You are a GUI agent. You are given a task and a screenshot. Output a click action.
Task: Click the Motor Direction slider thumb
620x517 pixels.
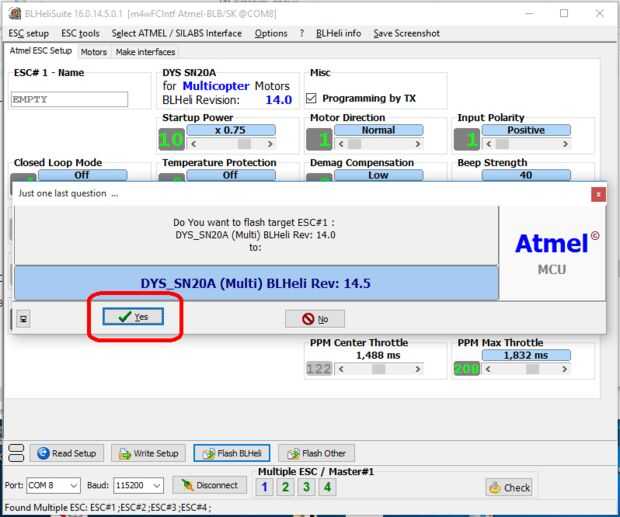354,144
